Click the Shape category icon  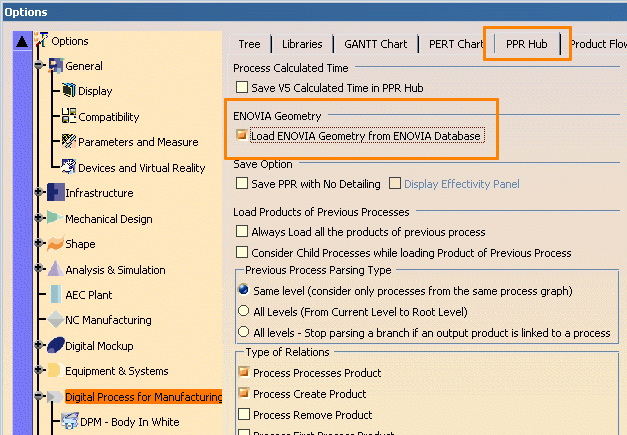point(56,243)
